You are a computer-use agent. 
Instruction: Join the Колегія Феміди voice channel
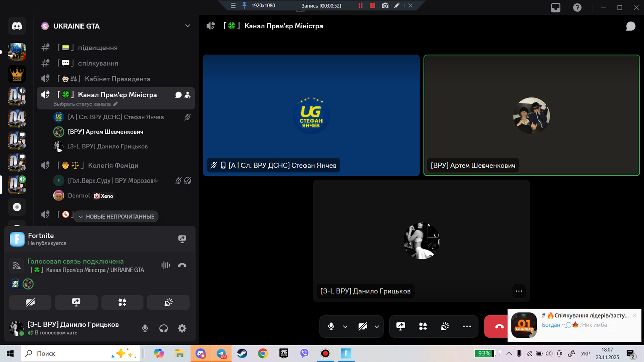(x=116, y=165)
